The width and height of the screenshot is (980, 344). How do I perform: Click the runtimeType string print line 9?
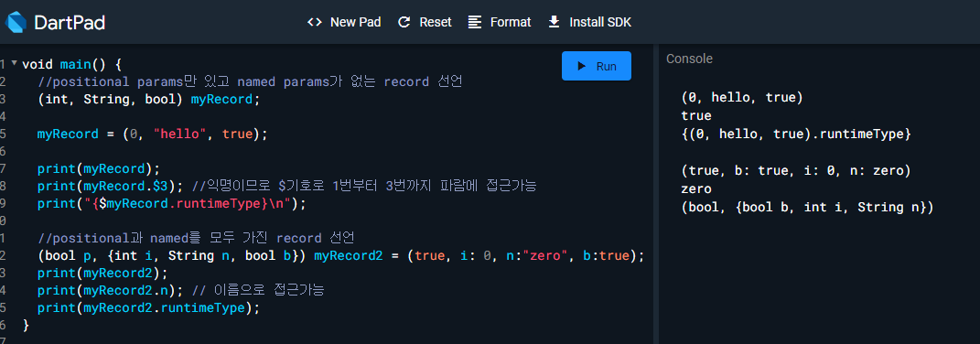[x=171, y=203]
